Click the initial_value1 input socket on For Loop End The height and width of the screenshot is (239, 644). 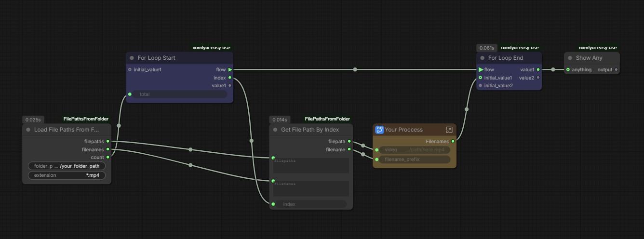coord(481,78)
